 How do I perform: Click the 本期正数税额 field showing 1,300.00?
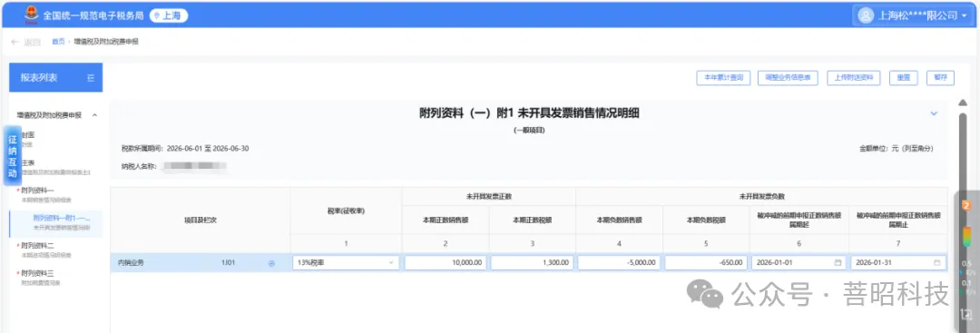coord(532,263)
